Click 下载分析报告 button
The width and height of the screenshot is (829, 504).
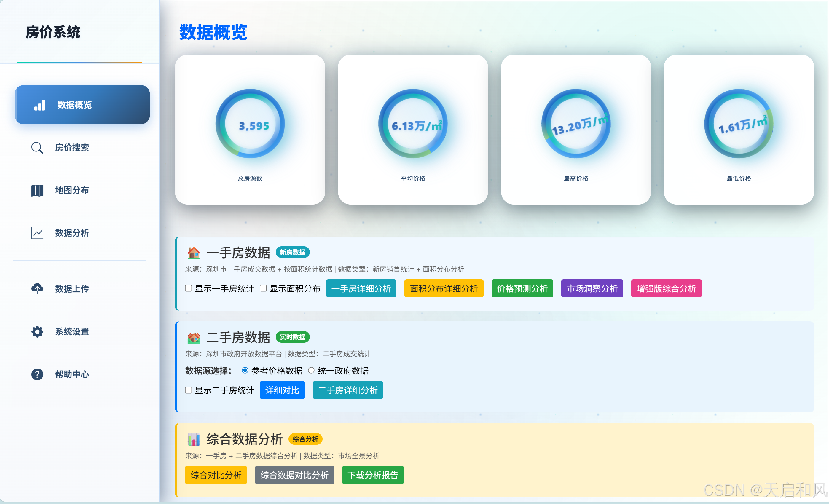(x=373, y=475)
